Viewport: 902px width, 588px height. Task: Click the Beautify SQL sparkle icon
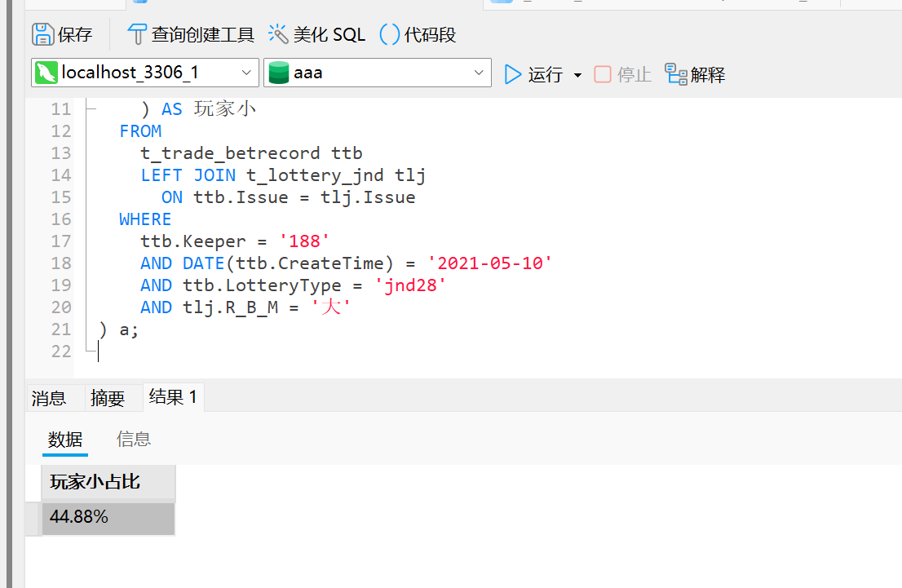click(x=278, y=34)
